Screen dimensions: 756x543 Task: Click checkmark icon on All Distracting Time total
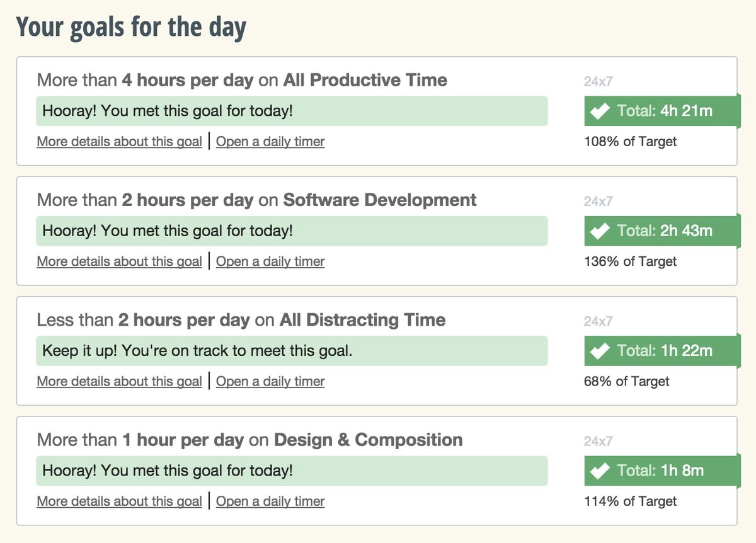(600, 351)
